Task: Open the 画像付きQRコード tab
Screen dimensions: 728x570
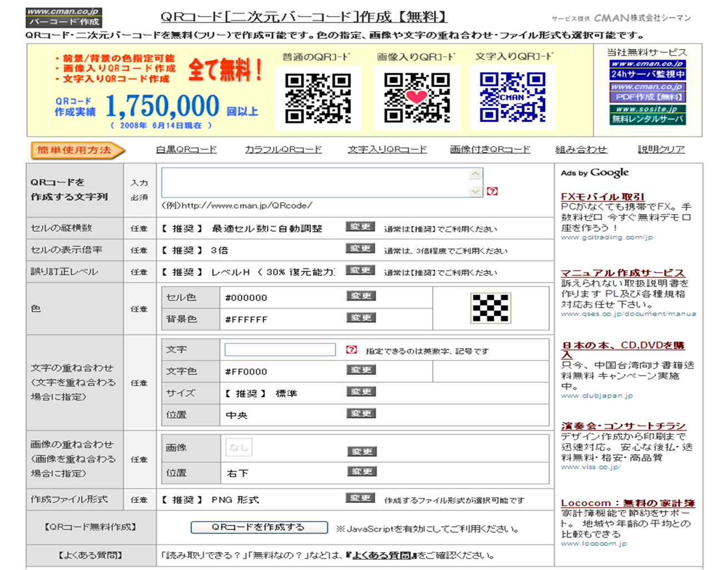Action: click(x=490, y=150)
